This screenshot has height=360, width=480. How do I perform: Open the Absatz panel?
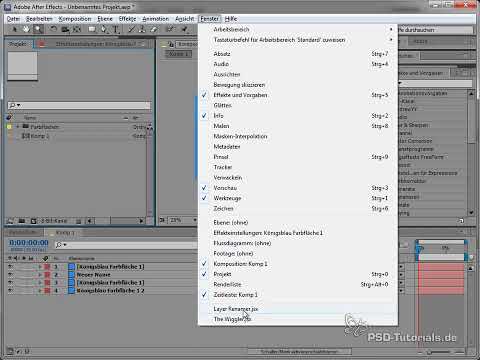click(x=298, y=54)
